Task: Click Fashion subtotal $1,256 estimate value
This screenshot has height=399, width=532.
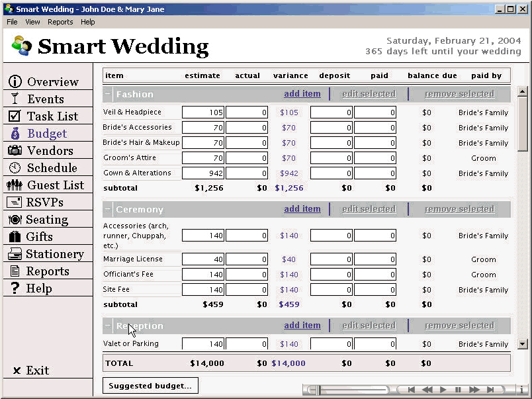Action: click(209, 188)
